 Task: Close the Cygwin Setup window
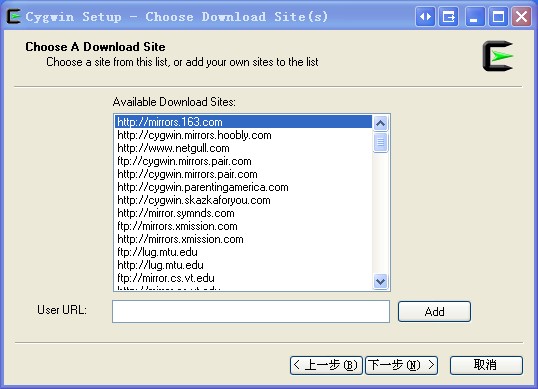(522, 16)
